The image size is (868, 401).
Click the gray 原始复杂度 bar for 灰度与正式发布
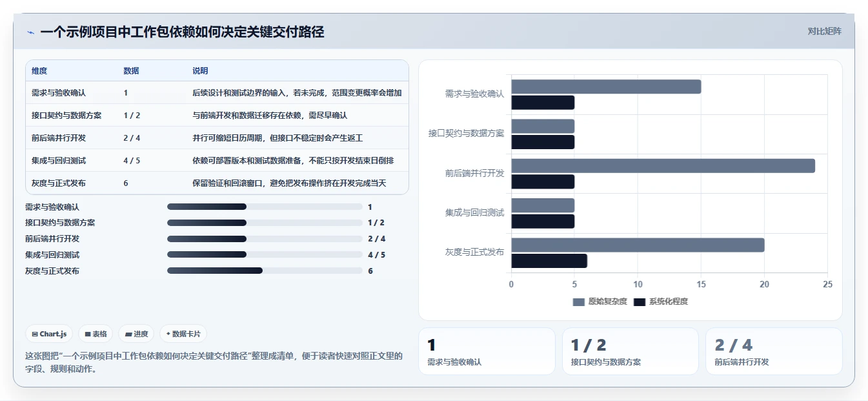coord(638,245)
